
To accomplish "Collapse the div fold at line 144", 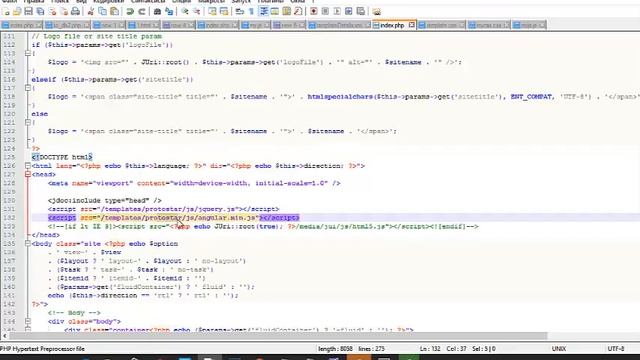I will click(x=28, y=321).
